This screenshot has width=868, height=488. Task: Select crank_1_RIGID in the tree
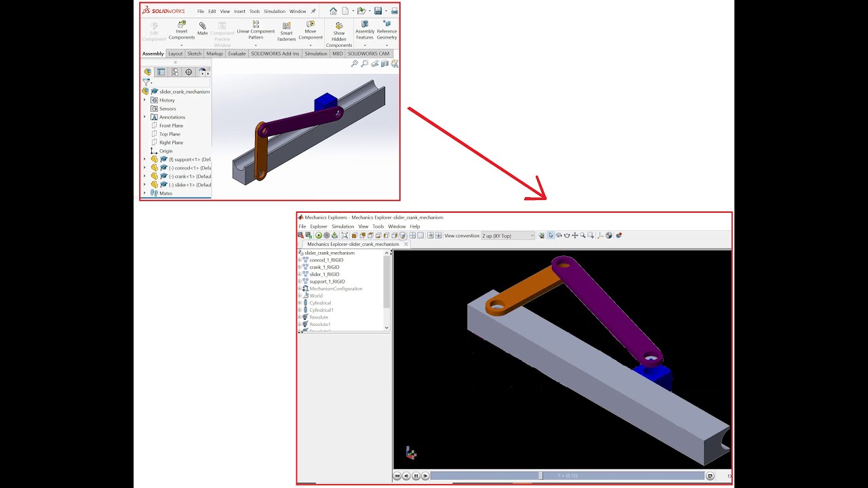coord(324,267)
